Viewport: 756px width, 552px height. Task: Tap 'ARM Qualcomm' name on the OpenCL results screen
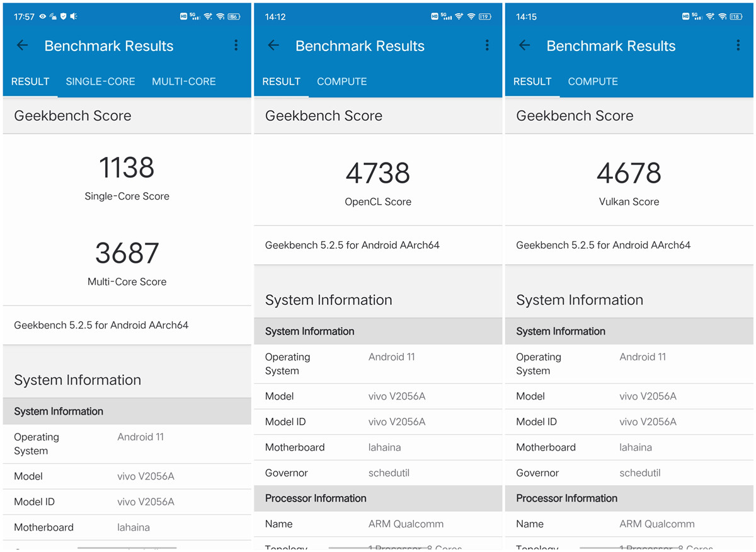[x=406, y=524]
